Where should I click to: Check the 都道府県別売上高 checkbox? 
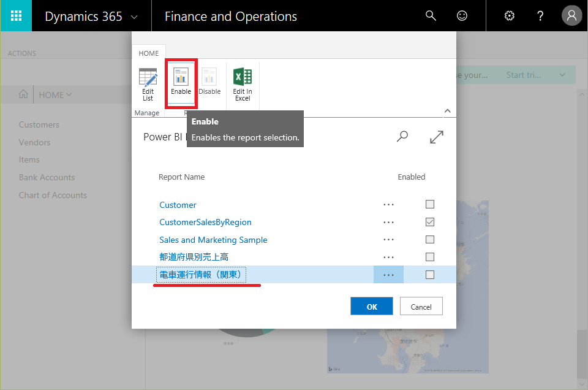[430, 257]
